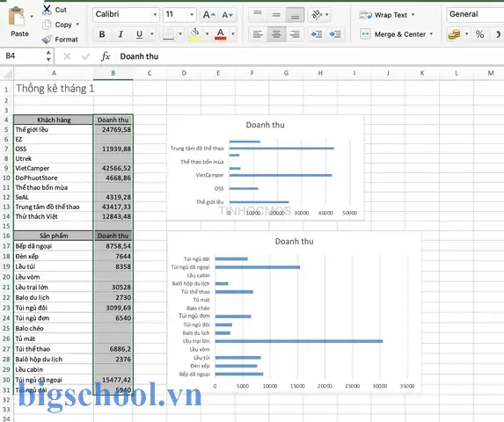The width and height of the screenshot is (504, 422).
Task: Click cell with Thống kê tháng 1
Action: tap(54, 88)
